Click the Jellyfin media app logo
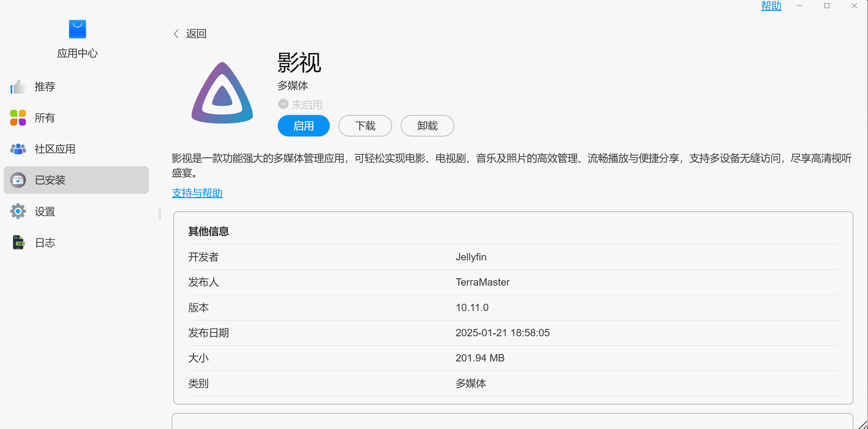 click(x=222, y=93)
